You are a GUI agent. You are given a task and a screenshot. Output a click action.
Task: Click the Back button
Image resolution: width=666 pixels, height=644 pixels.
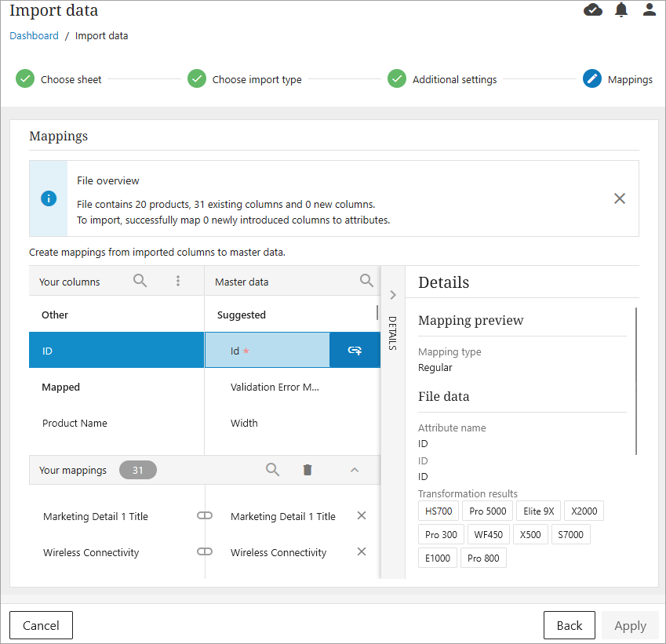tap(569, 625)
